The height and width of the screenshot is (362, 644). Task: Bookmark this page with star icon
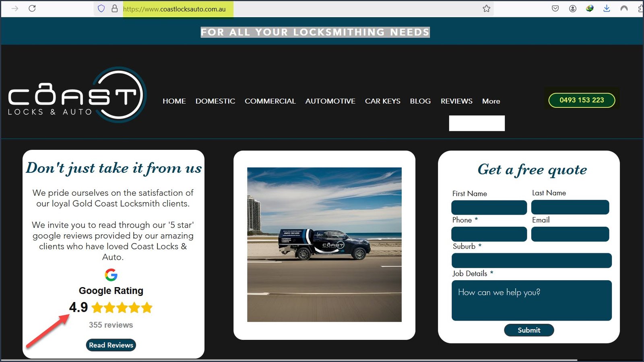pyautogui.click(x=486, y=8)
